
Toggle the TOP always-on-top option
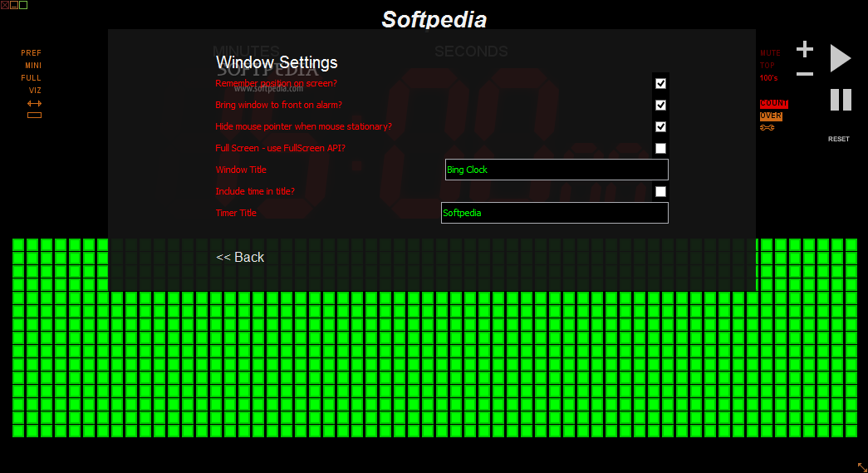pos(767,66)
